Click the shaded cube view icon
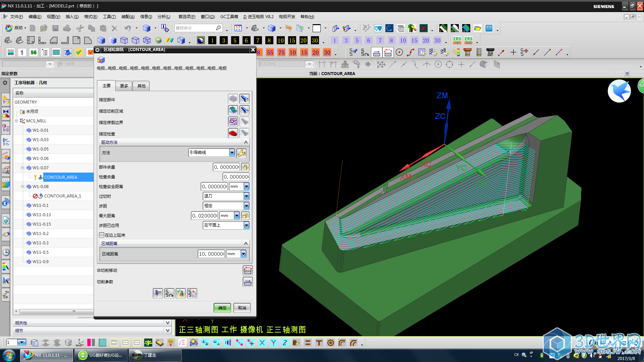 101,41
